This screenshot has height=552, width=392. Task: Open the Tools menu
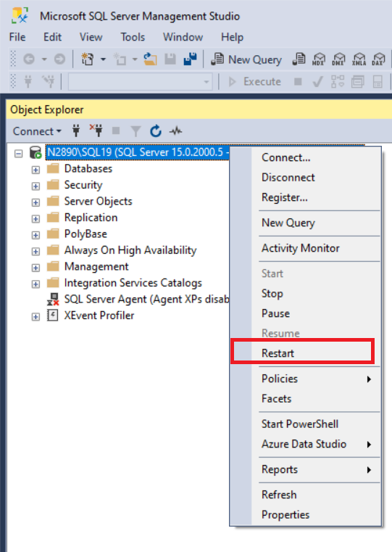(133, 37)
